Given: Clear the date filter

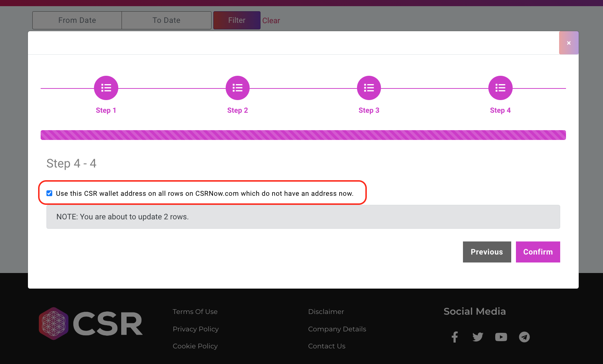Looking at the screenshot, I should tap(271, 20).
